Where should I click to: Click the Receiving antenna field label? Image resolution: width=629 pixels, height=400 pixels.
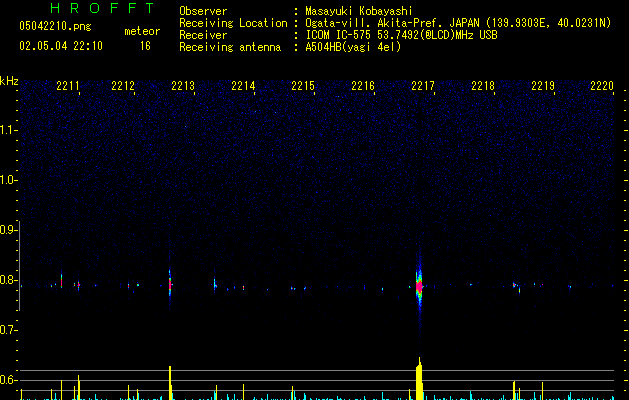[x=230, y=47]
